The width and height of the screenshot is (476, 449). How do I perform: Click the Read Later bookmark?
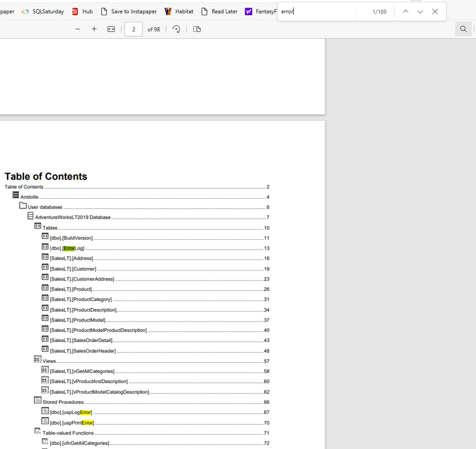(219, 12)
